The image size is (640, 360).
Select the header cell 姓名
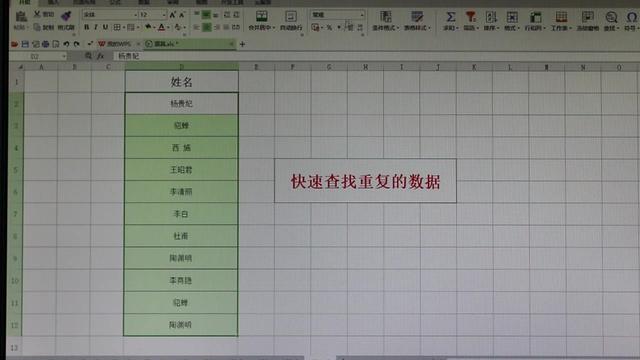(182, 82)
